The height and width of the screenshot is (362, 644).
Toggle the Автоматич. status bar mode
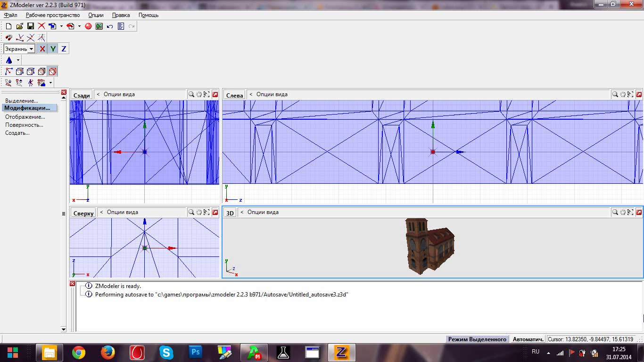528,339
